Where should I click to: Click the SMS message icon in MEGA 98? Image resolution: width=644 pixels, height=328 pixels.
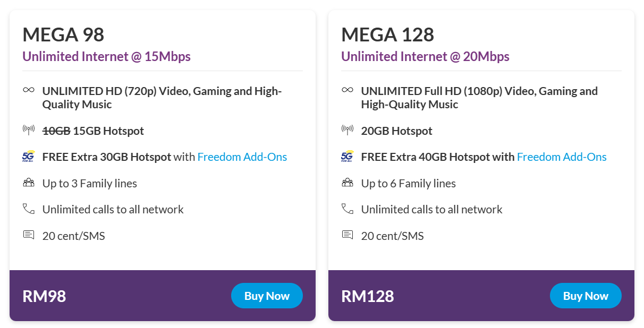29,235
